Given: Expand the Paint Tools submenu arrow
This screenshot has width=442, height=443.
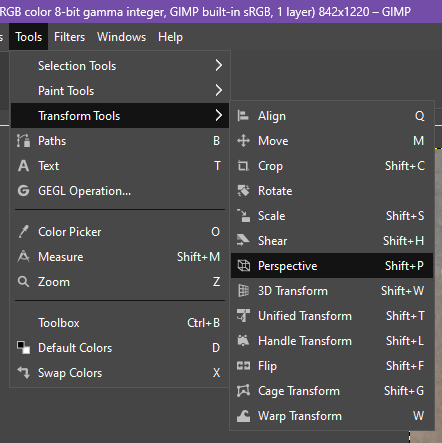Looking at the screenshot, I should tap(219, 90).
